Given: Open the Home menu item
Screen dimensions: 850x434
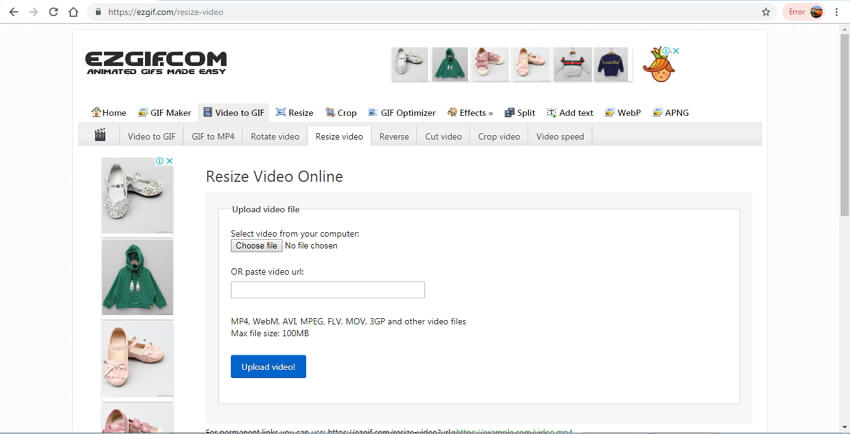Looking at the screenshot, I should [x=109, y=113].
